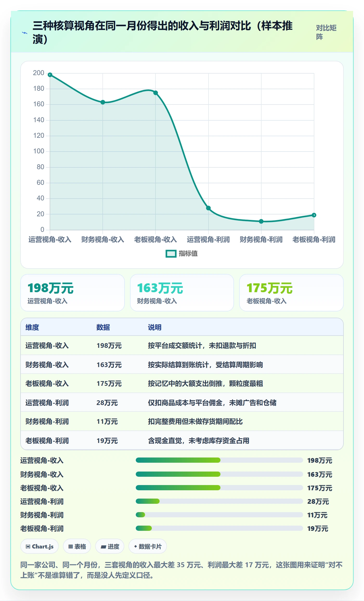The image size is (364, 601).
Task: Click the 老板视角-收入 progress bar
Action: 219,488
